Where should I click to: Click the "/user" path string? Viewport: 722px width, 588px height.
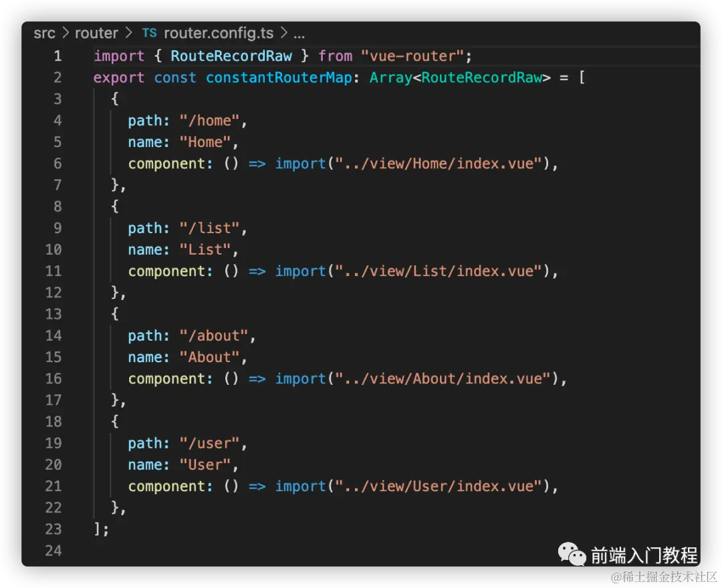(x=209, y=443)
